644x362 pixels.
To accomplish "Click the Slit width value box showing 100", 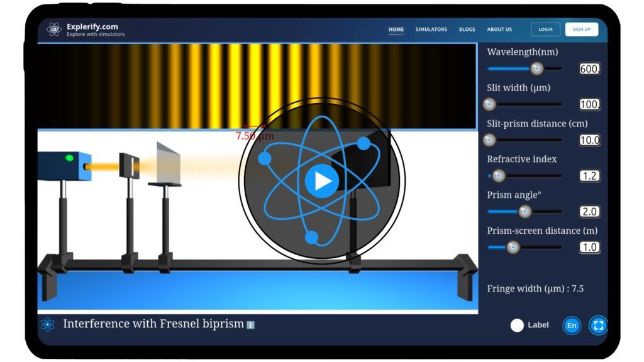I will pos(589,104).
